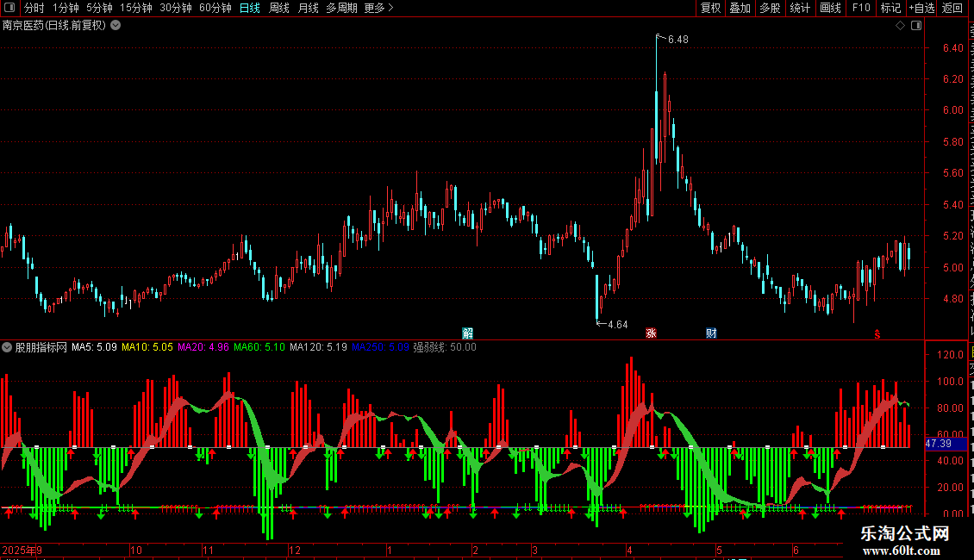Screen dimensions: 974x560
Task: Click the MA5: 5.09 value
Action: [95, 347]
